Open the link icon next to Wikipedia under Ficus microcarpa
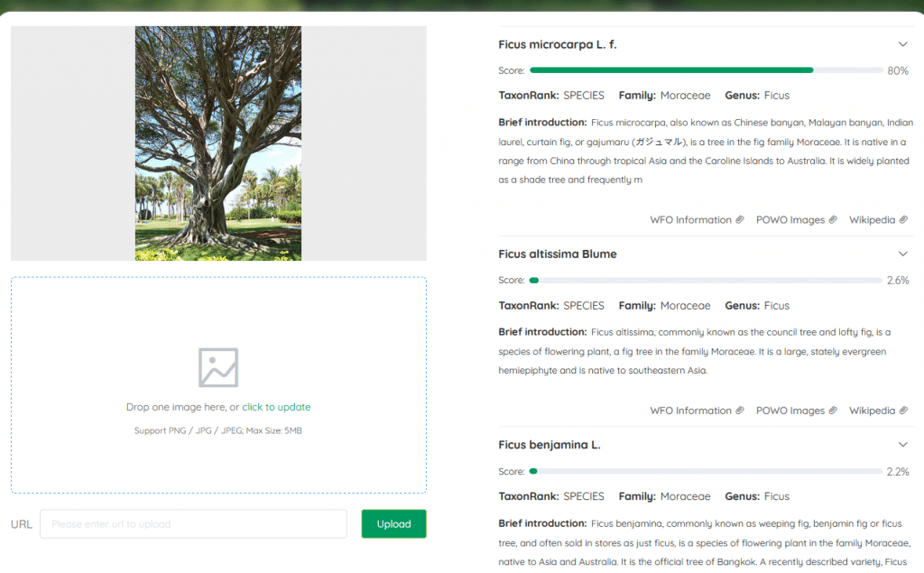Screen dimensions: 924x573 (x=903, y=220)
